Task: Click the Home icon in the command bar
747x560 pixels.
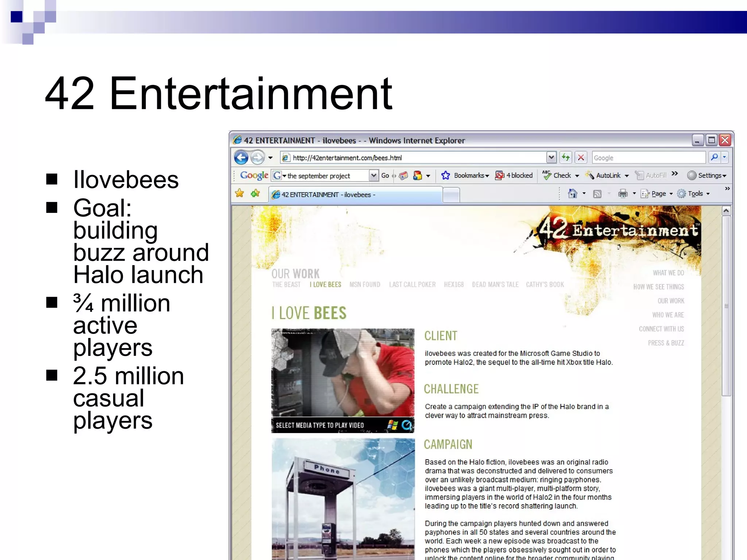Action: [573, 194]
